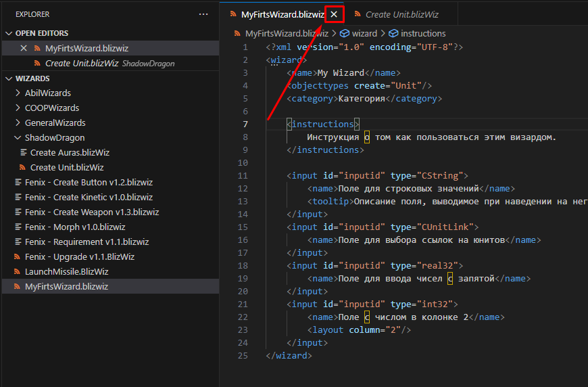Viewport: 588px width, 387px height.
Task: Click orange icon beside LaunchMissile.BlizWiz
Action: click(18, 271)
